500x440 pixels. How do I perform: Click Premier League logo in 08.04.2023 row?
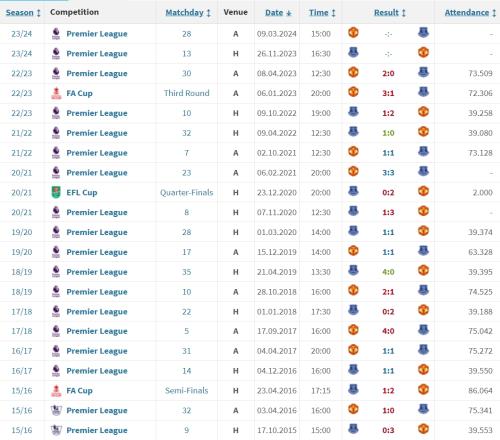[56, 73]
